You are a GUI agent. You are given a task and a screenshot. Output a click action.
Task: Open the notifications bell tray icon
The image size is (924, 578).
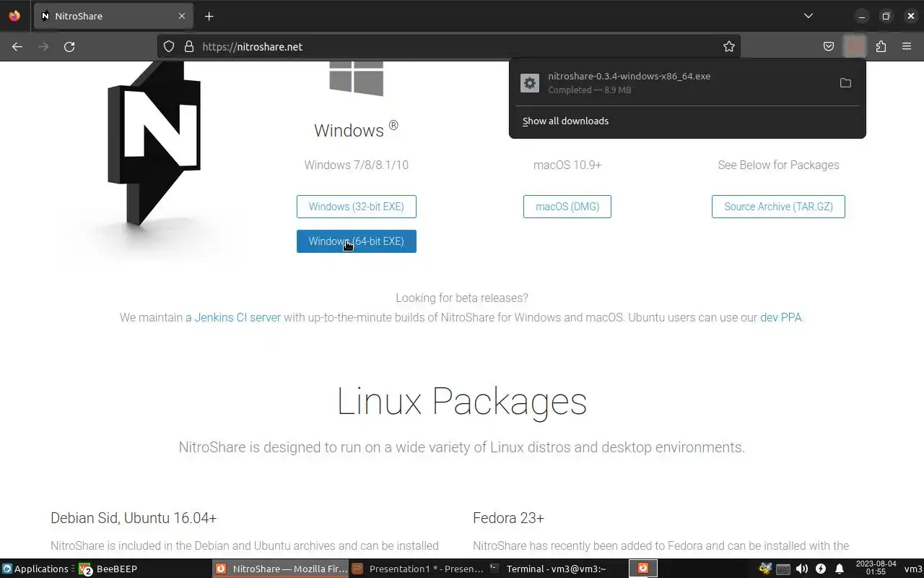tap(840, 569)
